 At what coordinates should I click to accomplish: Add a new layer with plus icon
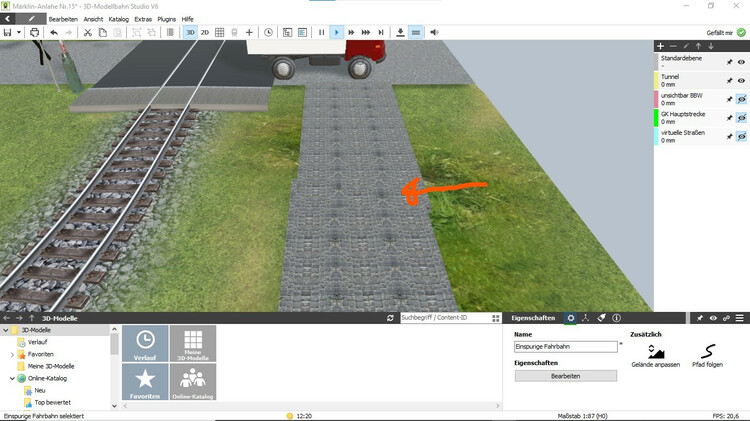[660, 47]
